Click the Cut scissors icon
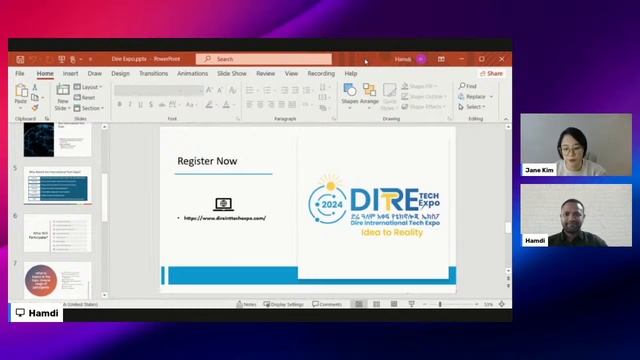The width and height of the screenshot is (640, 360). [x=35, y=87]
